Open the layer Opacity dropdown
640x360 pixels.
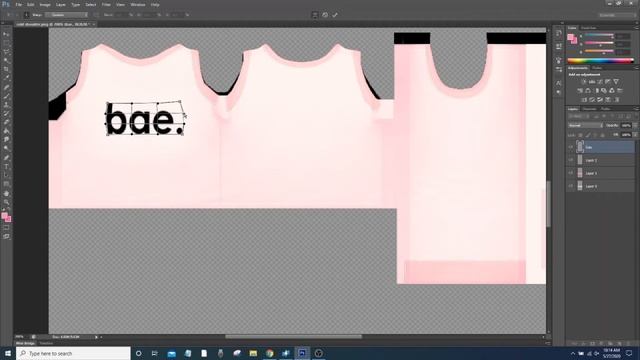tap(634, 125)
